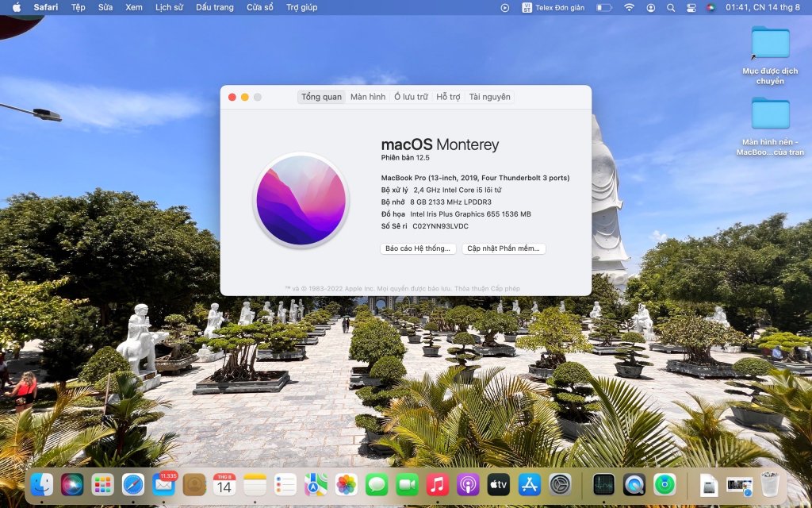Open the Thỏa thuận Cấp phép link
Screen dimensions: 812x508
[x=487, y=289]
